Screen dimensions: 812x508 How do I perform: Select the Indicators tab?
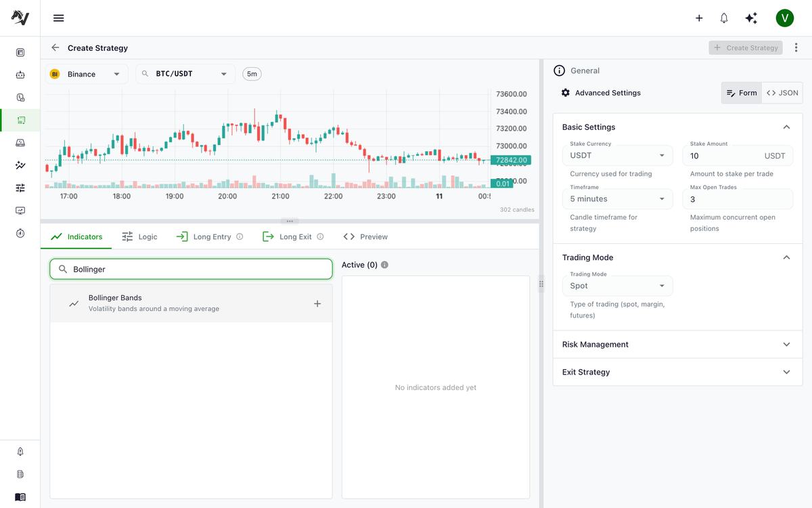(x=76, y=237)
